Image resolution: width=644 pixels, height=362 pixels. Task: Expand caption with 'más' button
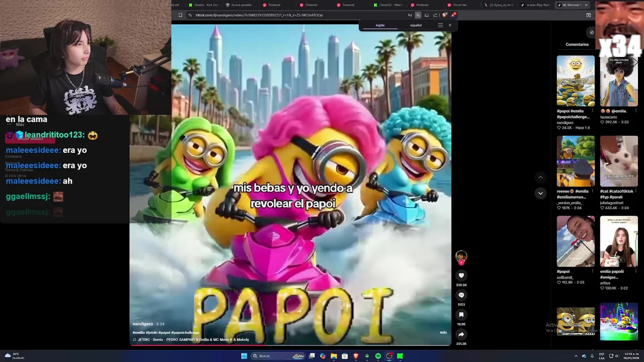(443, 332)
